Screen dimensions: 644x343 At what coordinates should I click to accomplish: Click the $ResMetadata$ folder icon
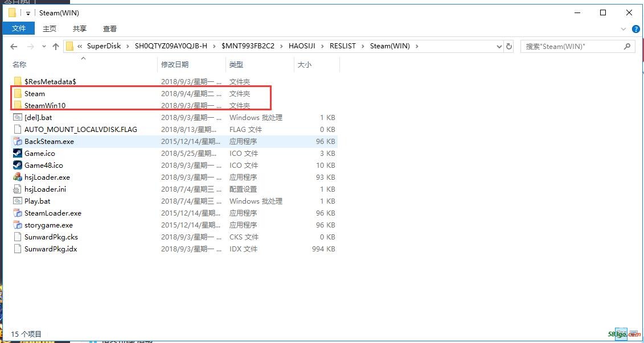[18, 82]
